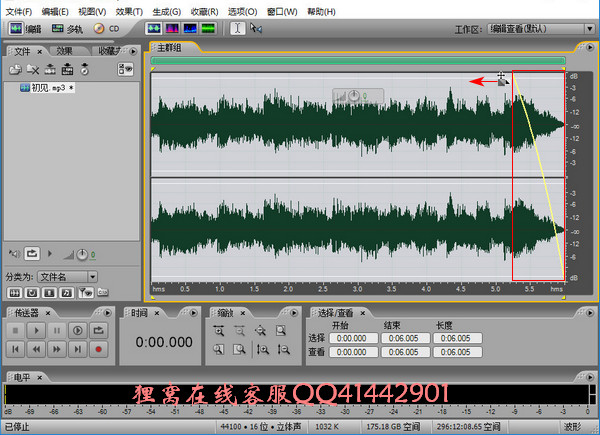Toggle show audio files filter button

point(15,293)
